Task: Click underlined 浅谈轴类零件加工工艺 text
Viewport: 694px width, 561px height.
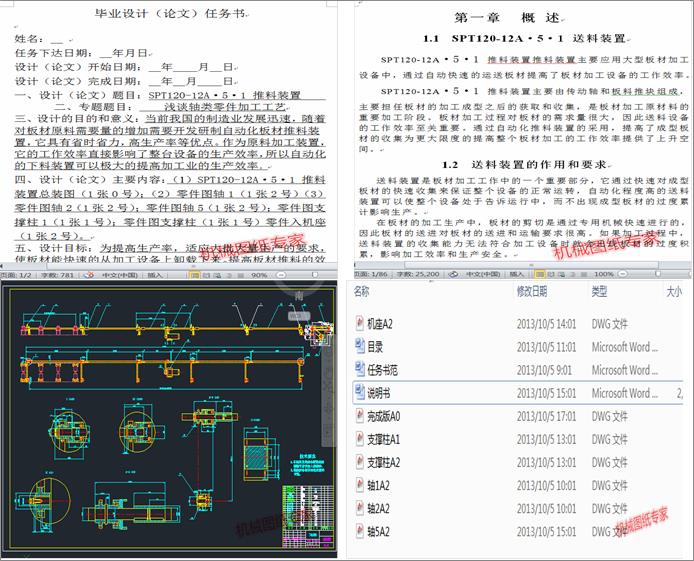Action: 225,107
